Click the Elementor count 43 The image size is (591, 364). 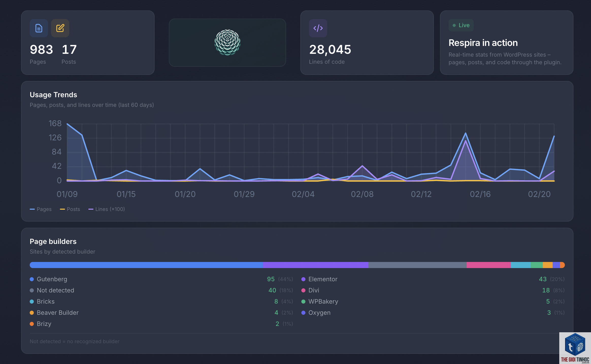[543, 279]
